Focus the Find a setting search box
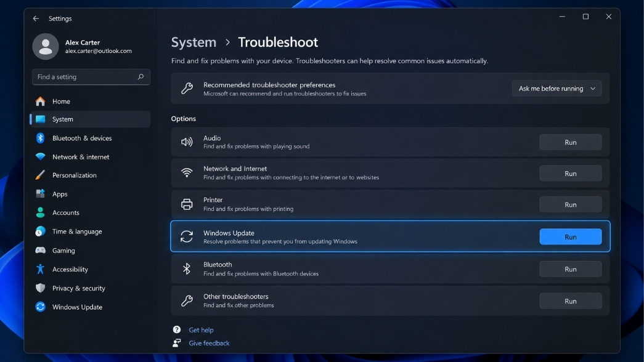Viewport: 644px width, 362px height. point(91,77)
